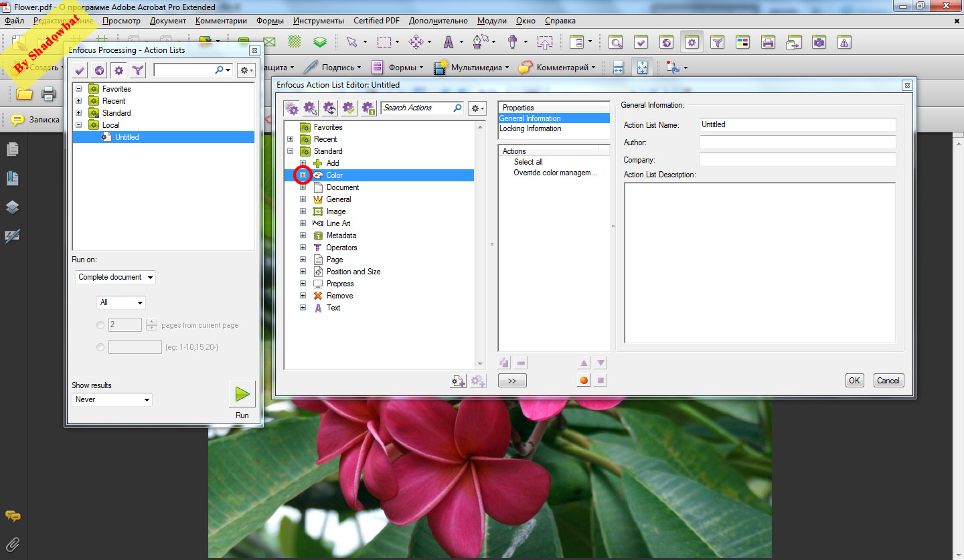Click the green layers icon in toolbar
964x560 pixels.
[321, 42]
